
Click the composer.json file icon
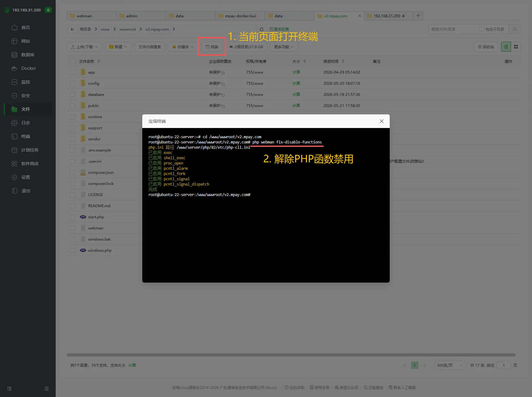click(x=83, y=172)
